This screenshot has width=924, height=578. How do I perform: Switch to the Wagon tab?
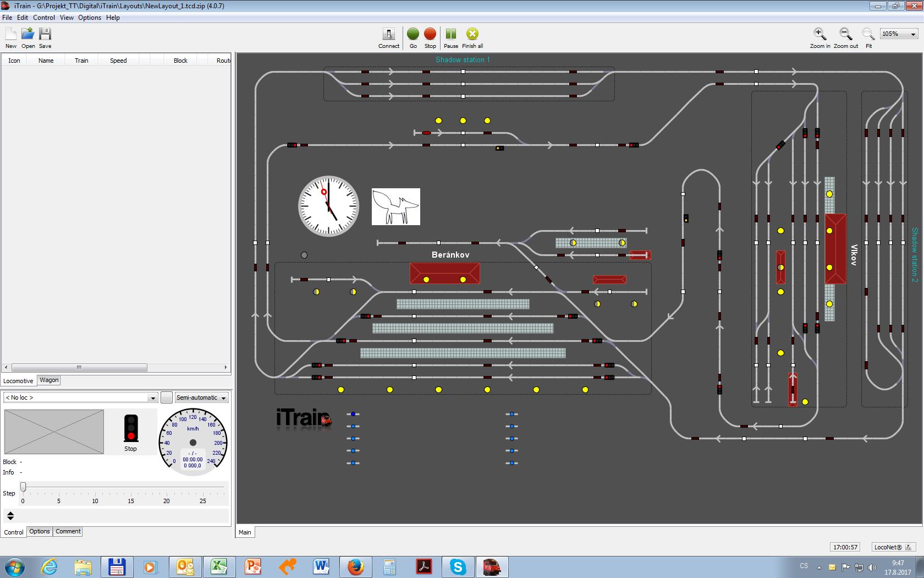[x=49, y=380]
